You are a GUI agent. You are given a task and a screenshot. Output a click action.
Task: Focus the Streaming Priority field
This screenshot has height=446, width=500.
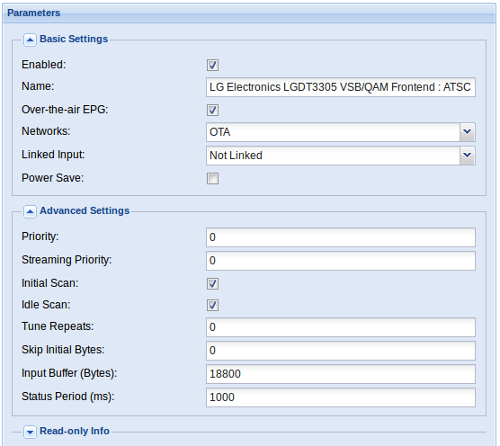[341, 261]
